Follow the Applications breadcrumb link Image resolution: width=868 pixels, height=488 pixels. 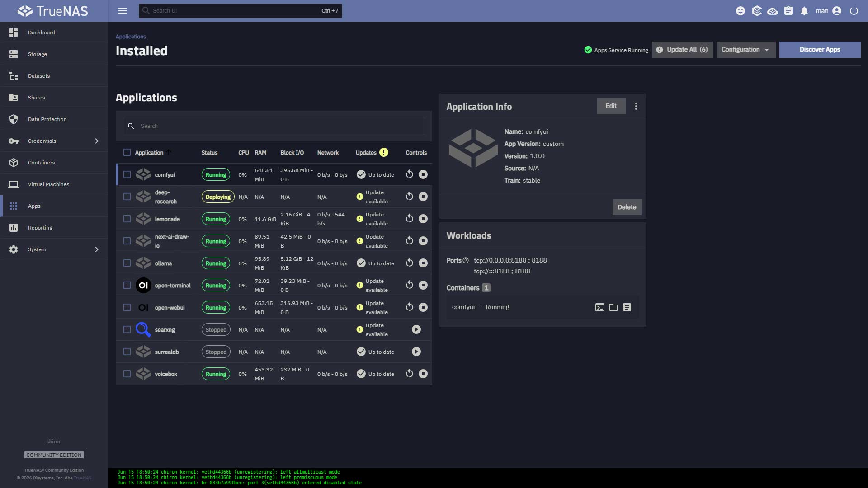pos(131,37)
